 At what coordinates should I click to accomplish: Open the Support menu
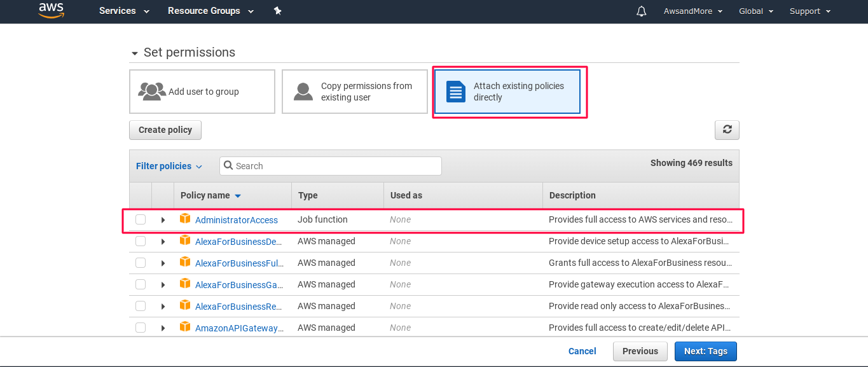810,11
